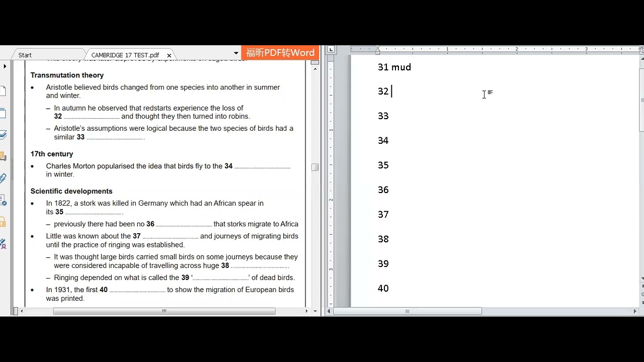The width and height of the screenshot is (644, 362).
Task: Click question 33 blank in the PDF
Action: (x=115, y=137)
